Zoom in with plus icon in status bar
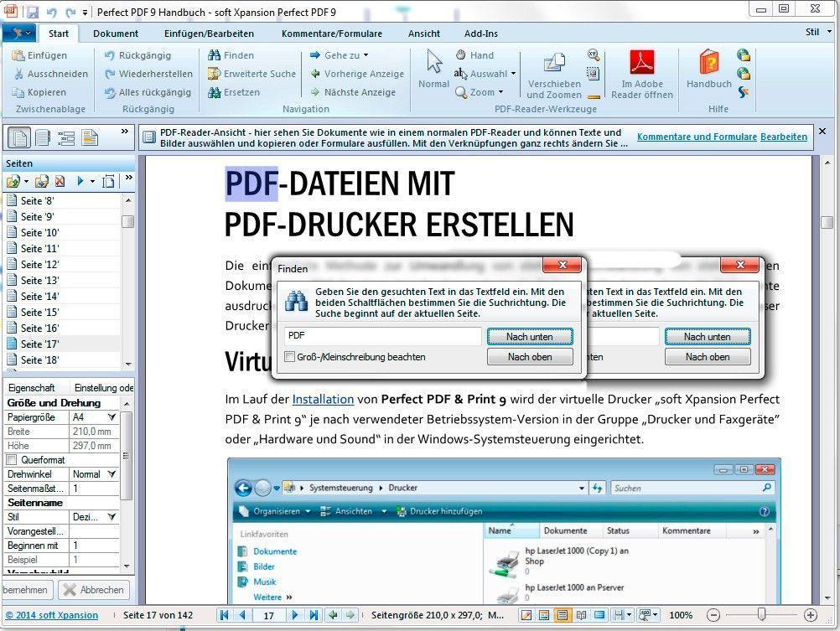The image size is (840, 631). tap(811, 615)
